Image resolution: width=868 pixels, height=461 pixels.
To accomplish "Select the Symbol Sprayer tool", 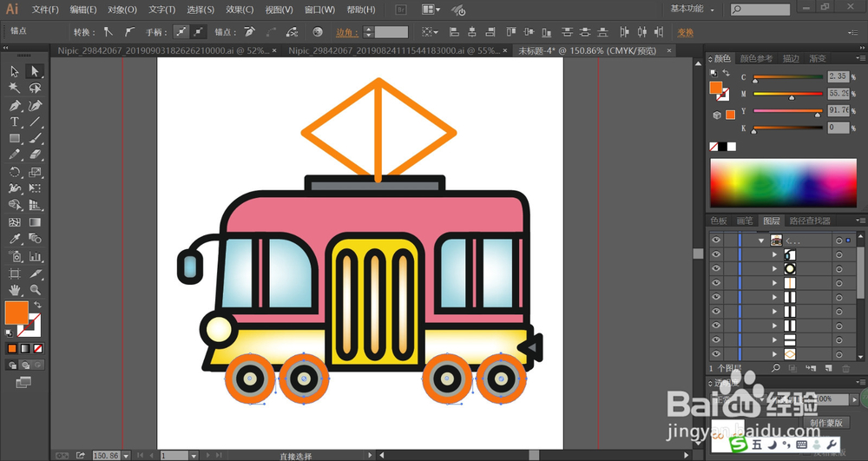I will click(x=15, y=256).
